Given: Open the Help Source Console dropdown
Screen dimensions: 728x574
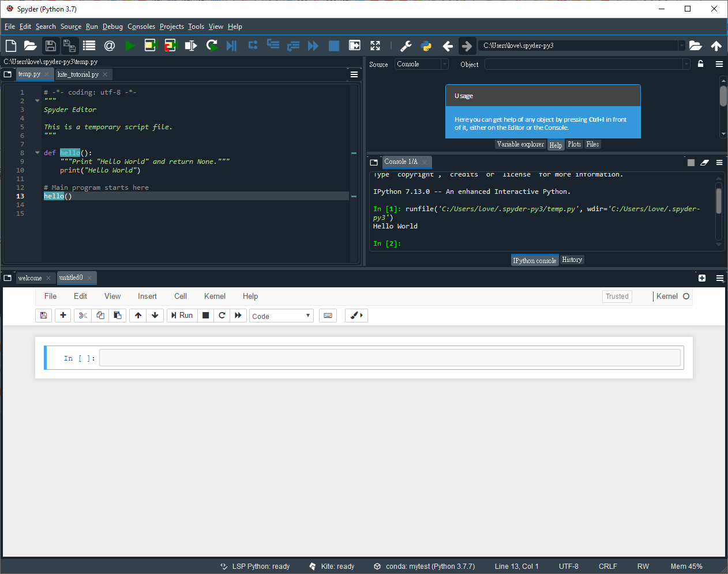Looking at the screenshot, I should pyautogui.click(x=422, y=64).
